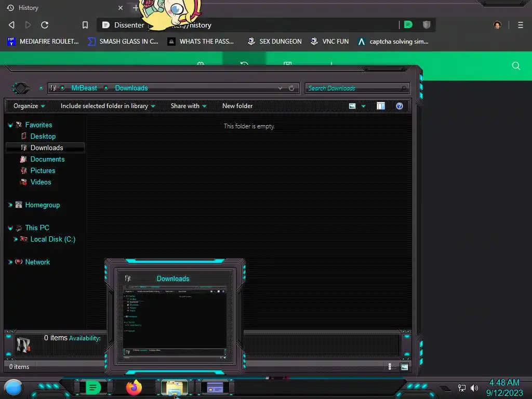Create a New folder
532x399 pixels.
pos(237,106)
